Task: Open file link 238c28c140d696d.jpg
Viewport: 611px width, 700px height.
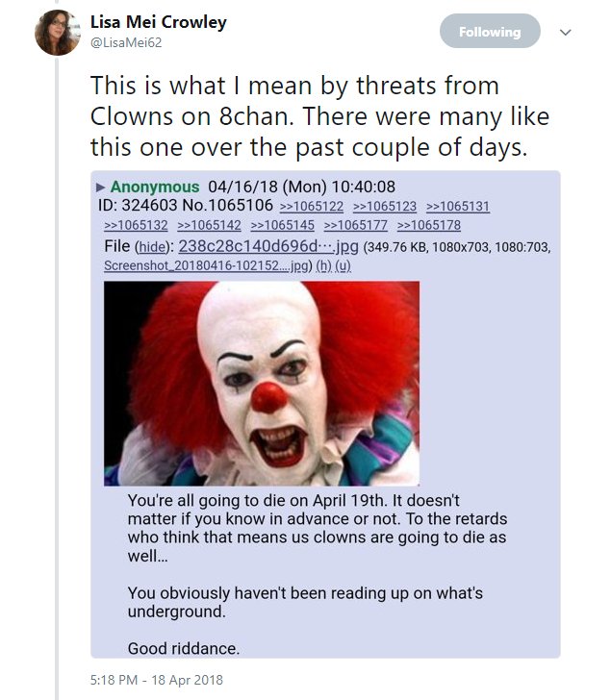Action: pyautogui.click(x=268, y=246)
